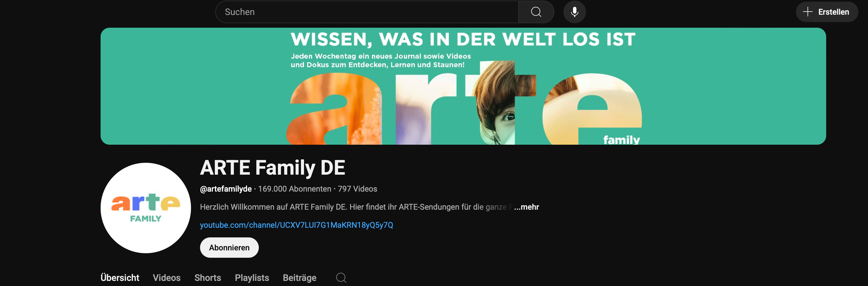The width and height of the screenshot is (868, 286).
Task: Switch to the Videos tab
Action: pyautogui.click(x=166, y=278)
